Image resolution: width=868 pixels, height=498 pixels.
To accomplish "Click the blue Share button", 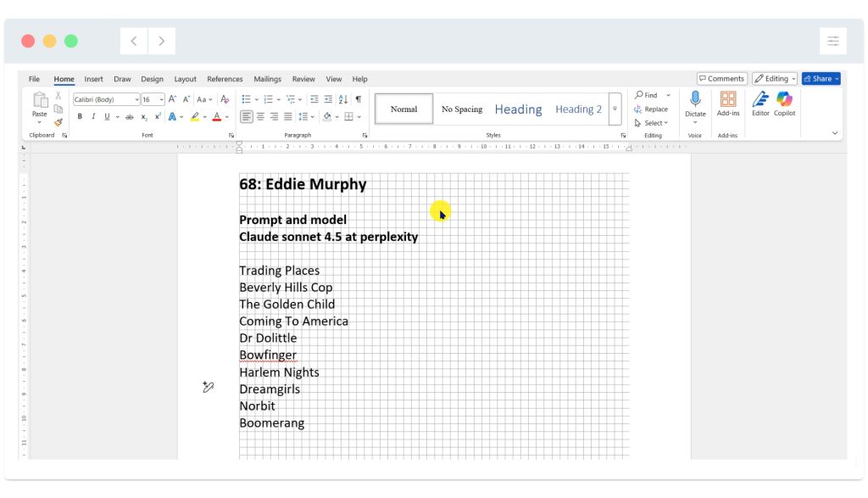I will click(821, 79).
